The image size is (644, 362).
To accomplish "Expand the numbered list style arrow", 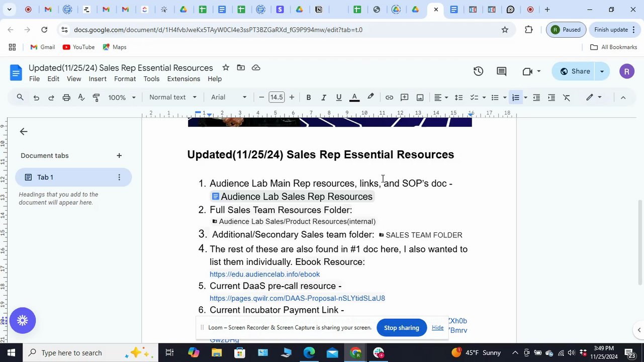I will click(526, 98).
